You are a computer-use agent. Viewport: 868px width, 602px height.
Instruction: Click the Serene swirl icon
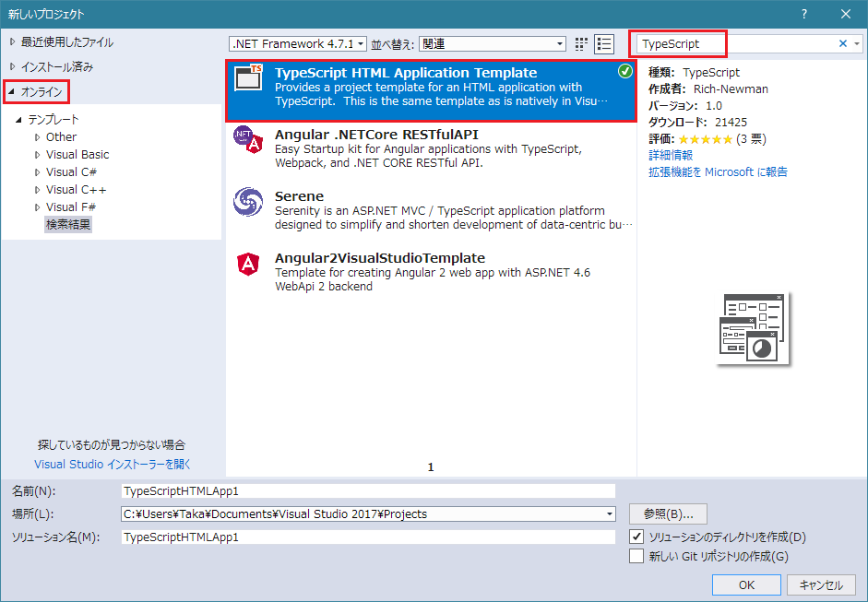pos(248,201)
